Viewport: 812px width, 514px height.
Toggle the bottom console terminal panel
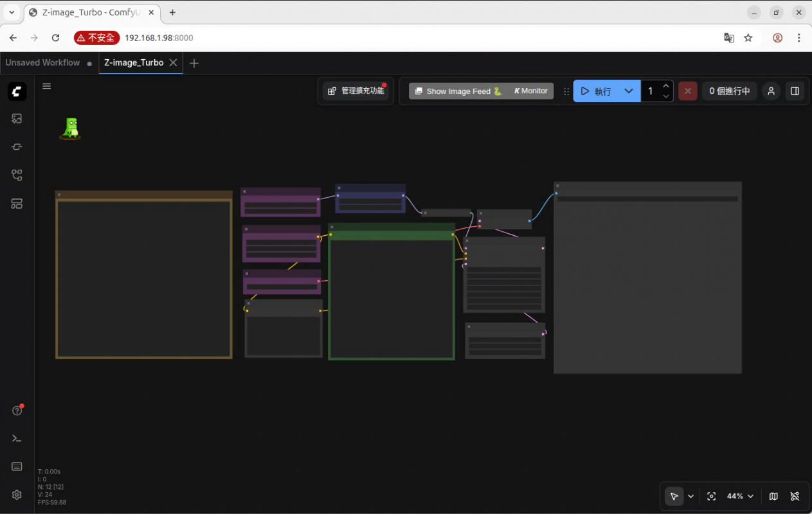pos(17,439)
